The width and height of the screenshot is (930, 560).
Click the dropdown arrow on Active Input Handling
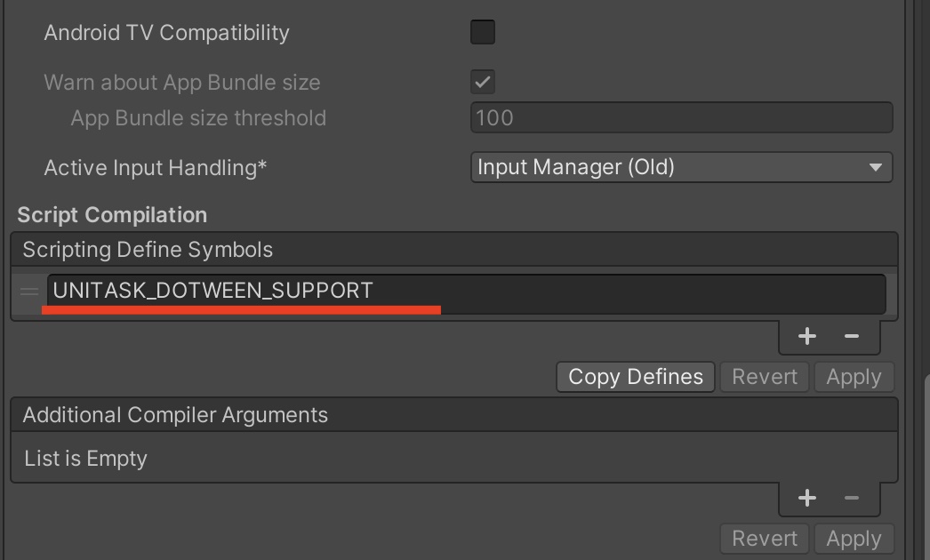click(875, 167)
